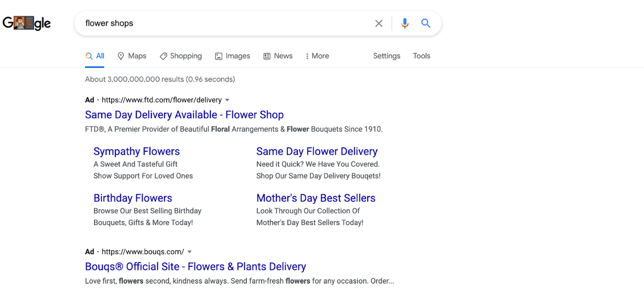Open the Shopping tab
The width and height of the screenshot is (644, 294).
pyautogui.click(x=181, y=56)
